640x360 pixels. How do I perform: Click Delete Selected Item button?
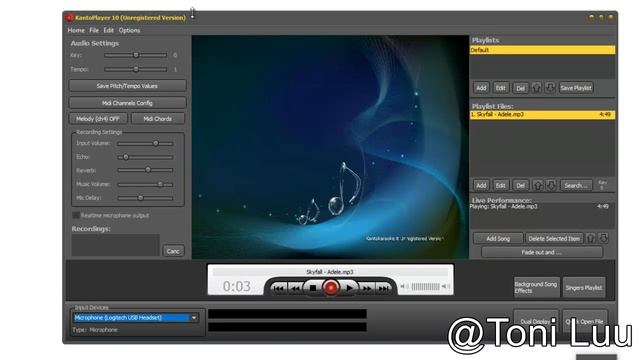coord(554,238)
